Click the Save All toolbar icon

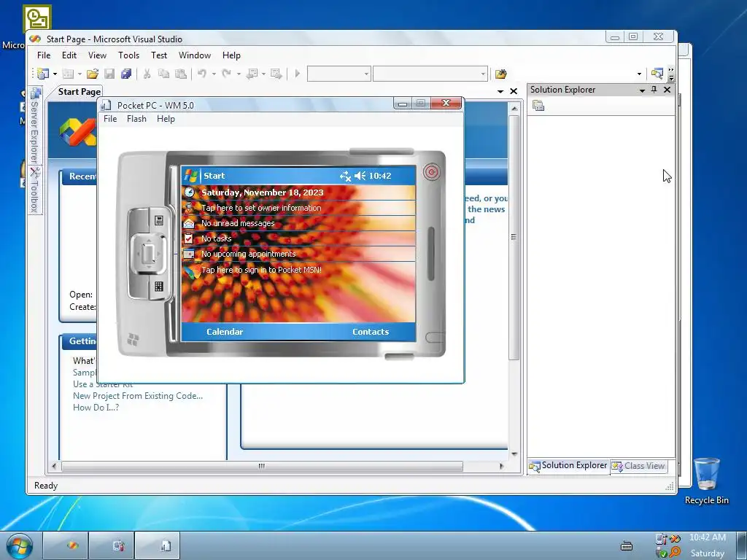point(126,74)
